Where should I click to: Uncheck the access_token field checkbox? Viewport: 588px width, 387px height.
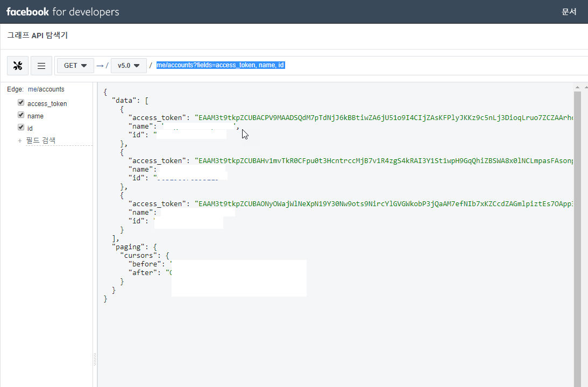tap(21, 102)
